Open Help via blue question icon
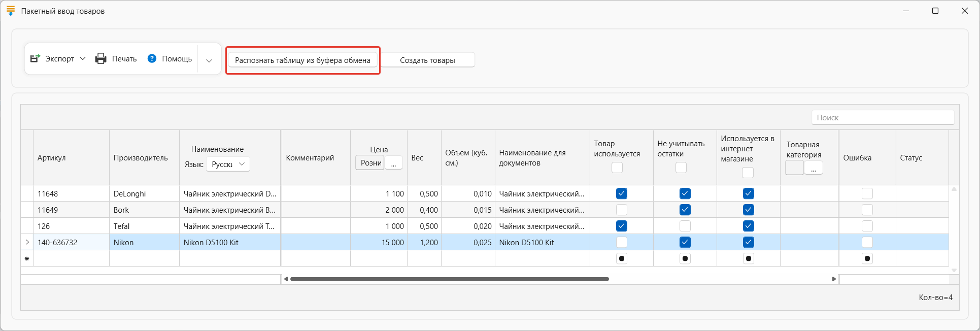Screen dimensions: 980x331 pos(152,59)
